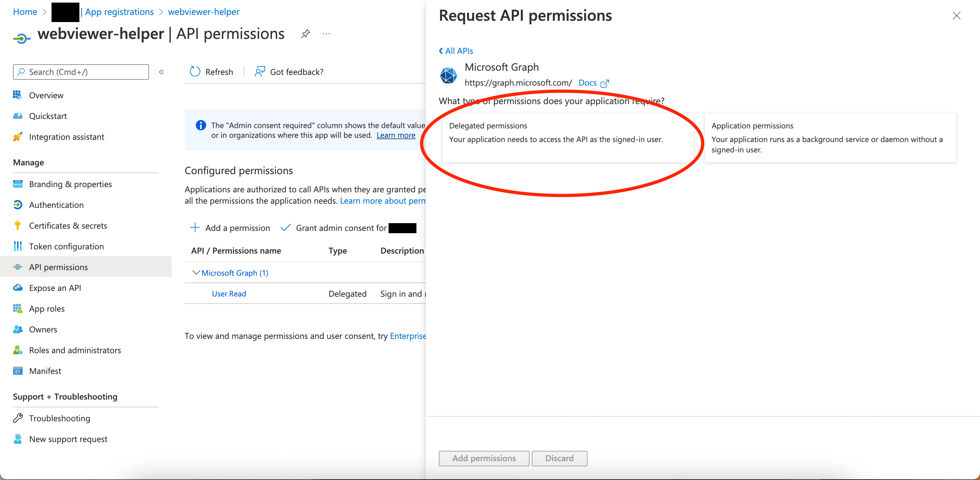Select Expose an API menu item
This screenshot has height=480, width=980.
click(55, 288)
